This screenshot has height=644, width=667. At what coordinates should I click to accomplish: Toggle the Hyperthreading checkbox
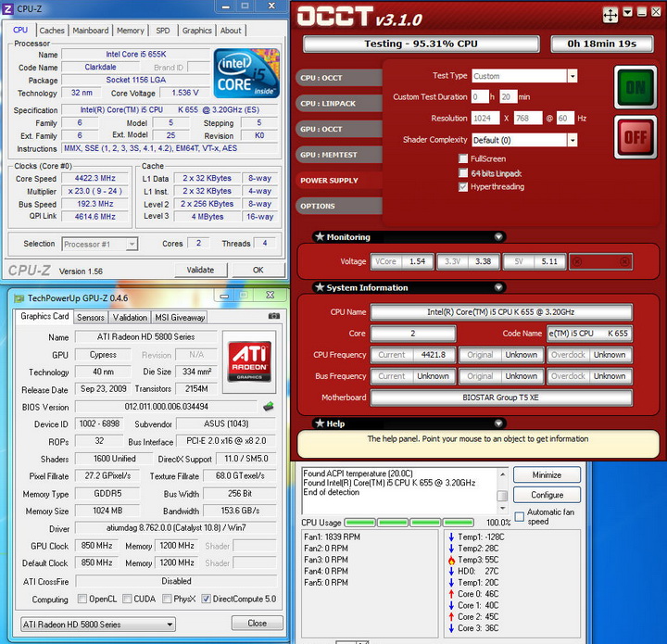point(463,187)
